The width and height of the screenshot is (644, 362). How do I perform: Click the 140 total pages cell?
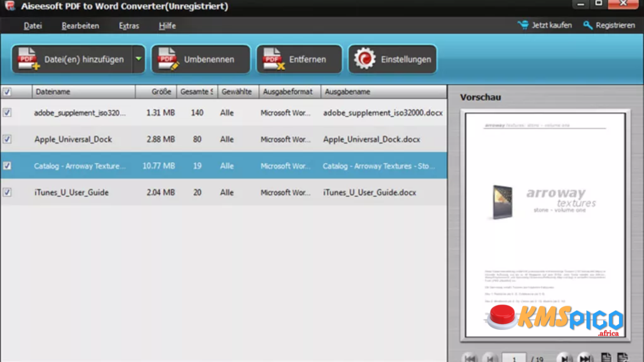tap(197, 113)
